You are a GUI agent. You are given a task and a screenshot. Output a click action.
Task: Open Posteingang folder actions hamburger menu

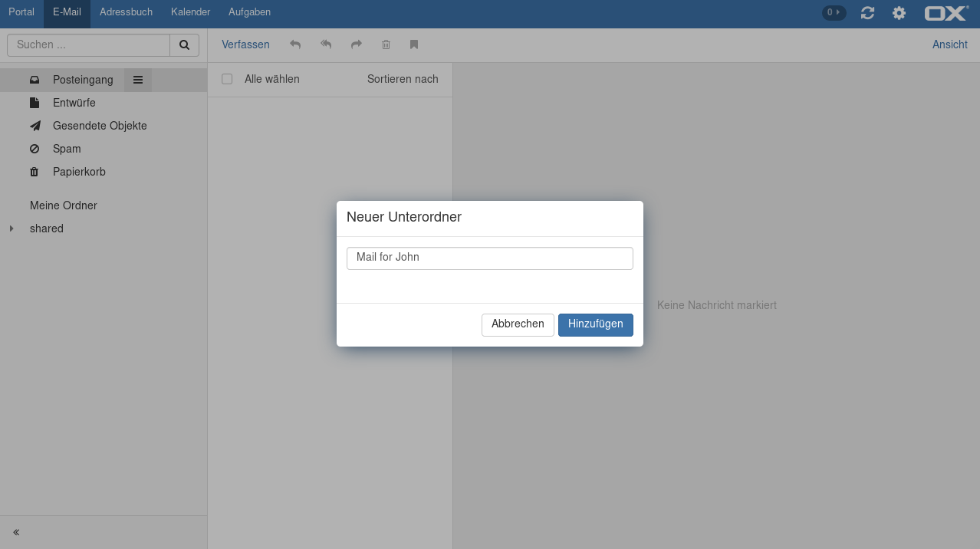click(x=138, y=80)
